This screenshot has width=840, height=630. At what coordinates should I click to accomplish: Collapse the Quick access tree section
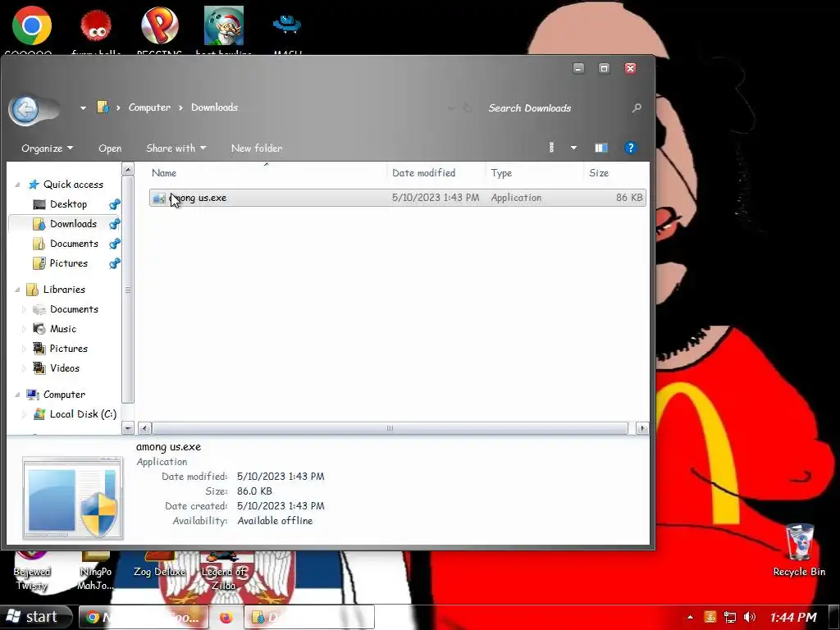(17, 185)
